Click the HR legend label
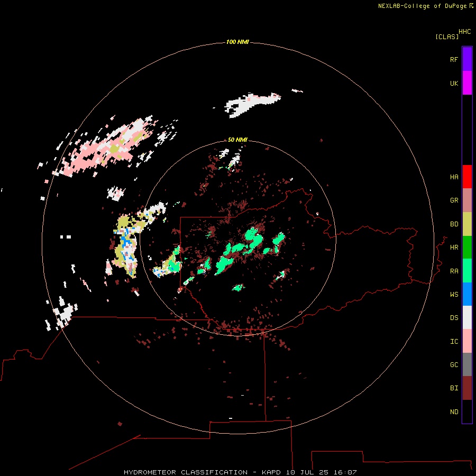 pyautogui.click(x=454, y=248)
